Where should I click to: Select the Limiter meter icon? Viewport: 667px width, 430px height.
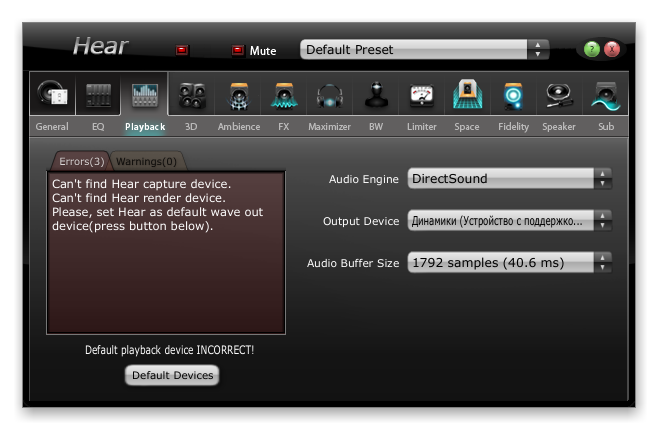tap(422, 94)
